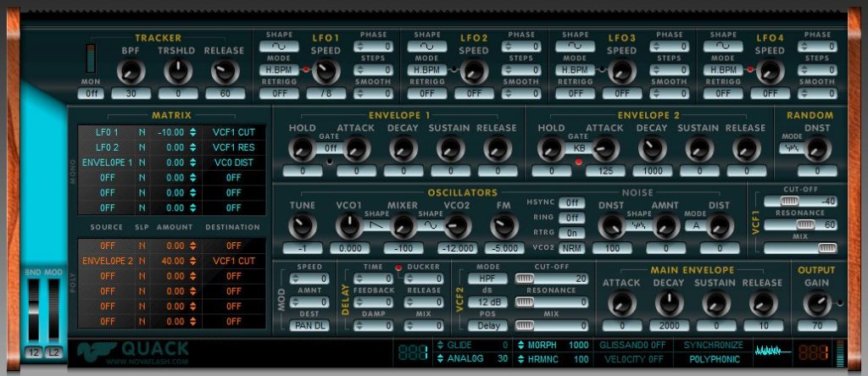Toggle the LFO1 Retrigg OFF switch
The height and width of the screenshot is (376, 868).
tap(279, 93)
